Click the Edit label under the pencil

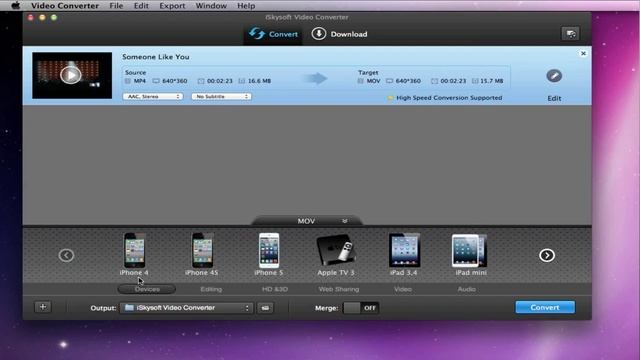(554, 98)
